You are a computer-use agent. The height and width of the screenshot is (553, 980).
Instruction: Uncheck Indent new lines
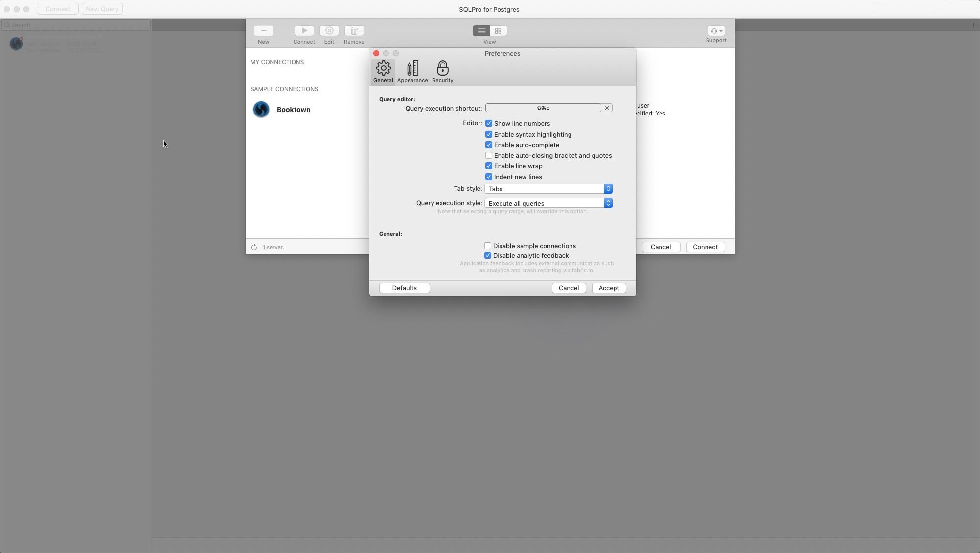coord(488,177)
